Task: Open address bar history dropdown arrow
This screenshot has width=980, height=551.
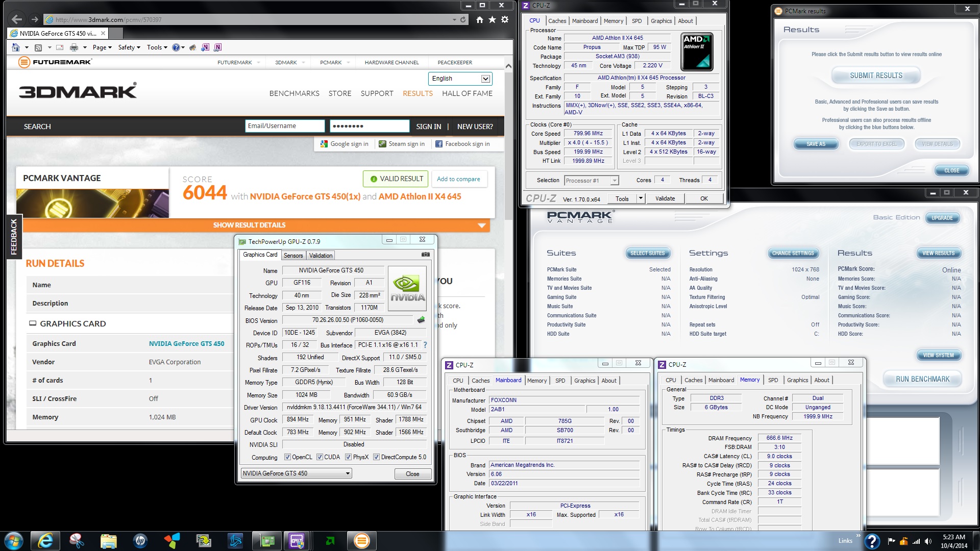Action: pyautogui.click(x=454, y=19)
